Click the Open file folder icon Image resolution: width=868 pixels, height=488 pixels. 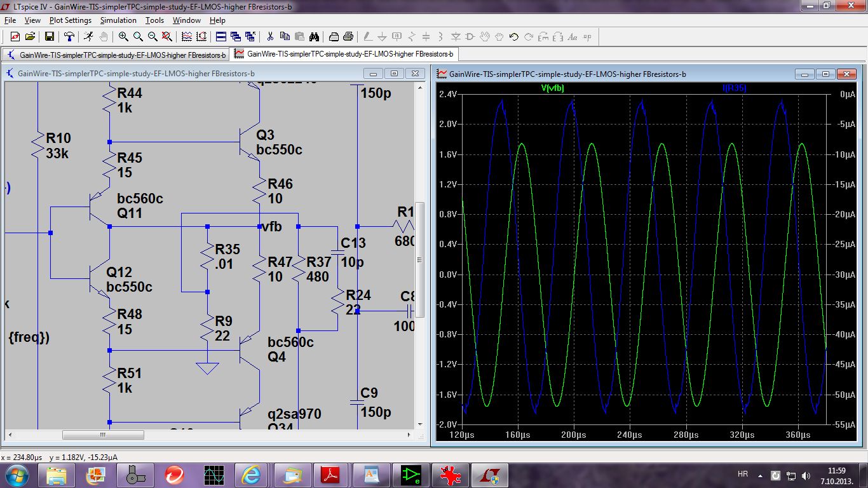30,37
